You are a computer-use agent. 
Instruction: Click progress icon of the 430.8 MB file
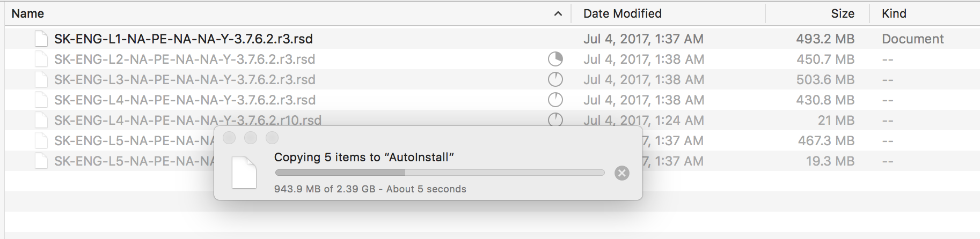(x=555, y=100)
